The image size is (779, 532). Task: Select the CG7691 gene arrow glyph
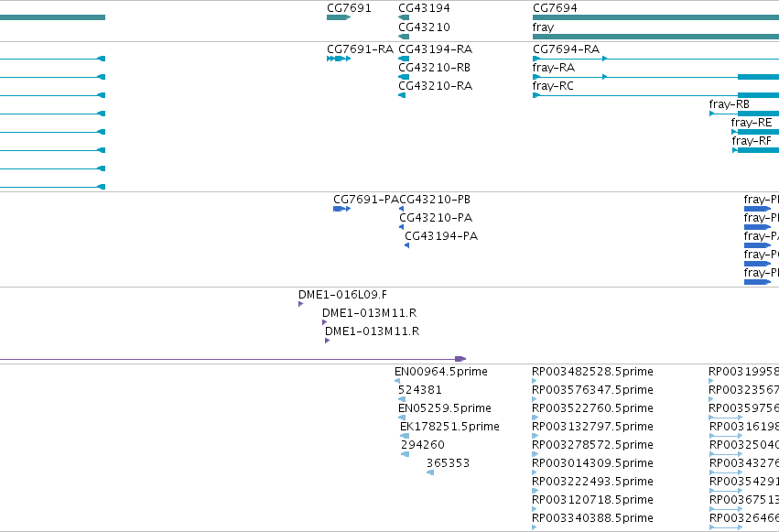click(339, 17)
